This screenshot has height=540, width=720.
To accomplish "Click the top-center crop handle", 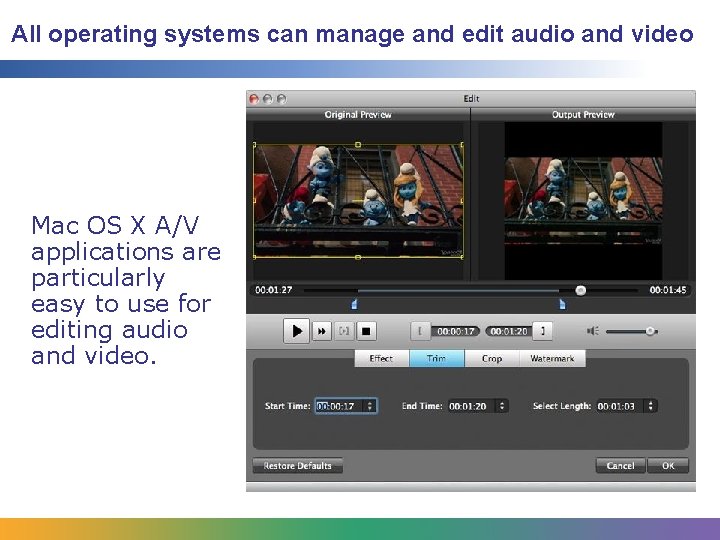I will click(x=358, y=145).
